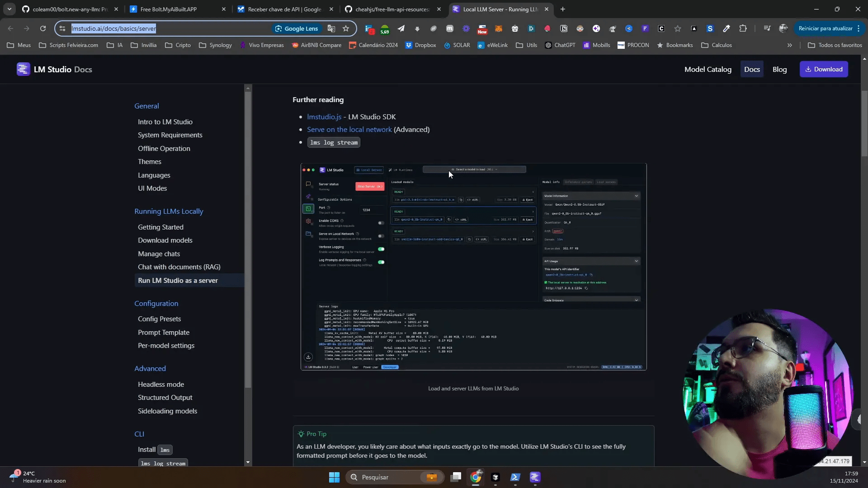Click the LM Studio server screenshot image
The width and height of the screenshot is (868, 488).
coord(473,267)
